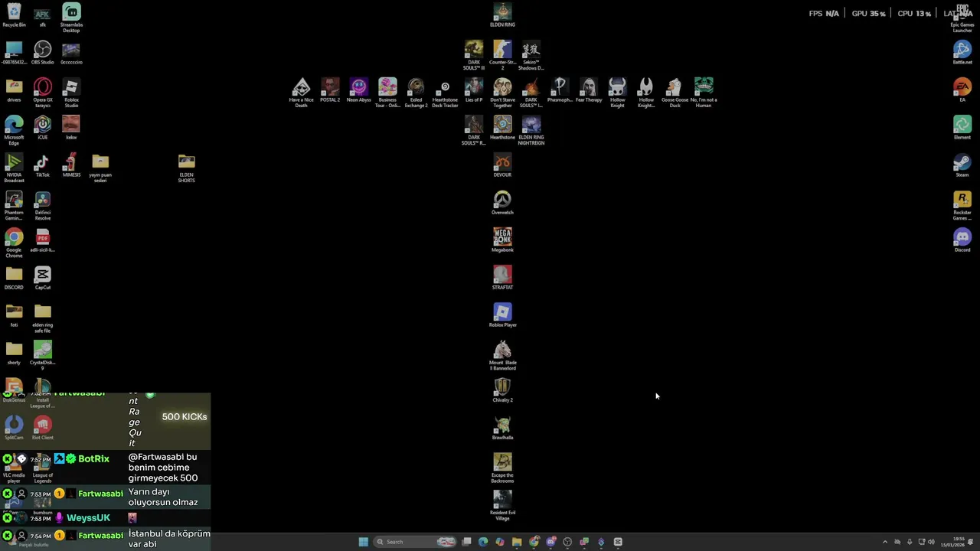The image size is (980, 551).
Task: Select the STRAFTAT shortcut
Action: pos(502,278)
